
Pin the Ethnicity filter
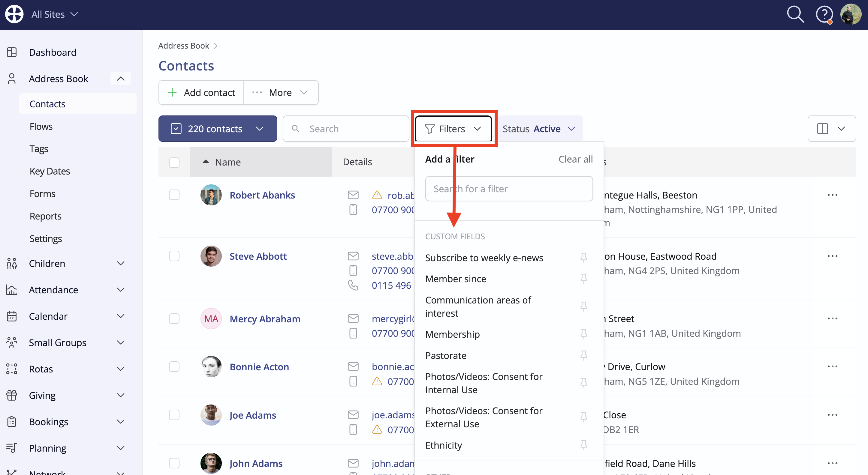[x=583, y=445]
